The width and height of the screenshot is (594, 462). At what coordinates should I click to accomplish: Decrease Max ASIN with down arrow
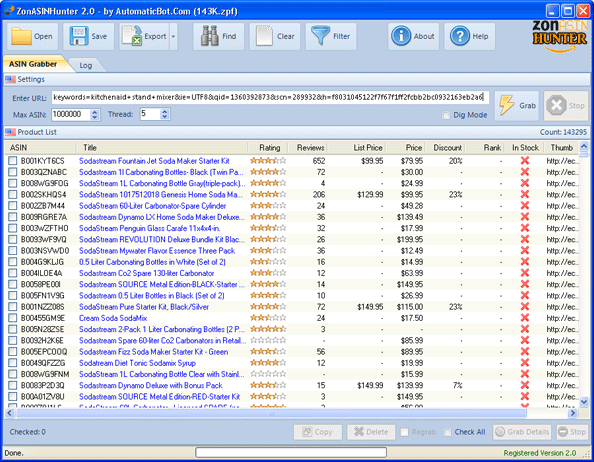(95, 117)
